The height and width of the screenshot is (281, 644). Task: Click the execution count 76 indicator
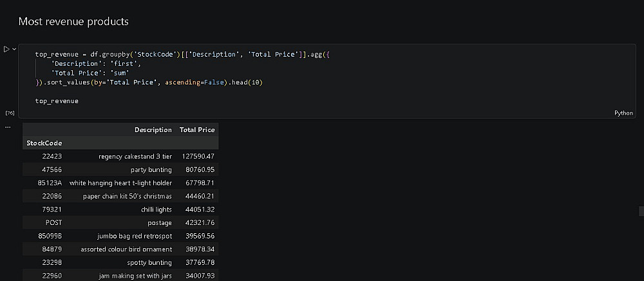point(10,113)
